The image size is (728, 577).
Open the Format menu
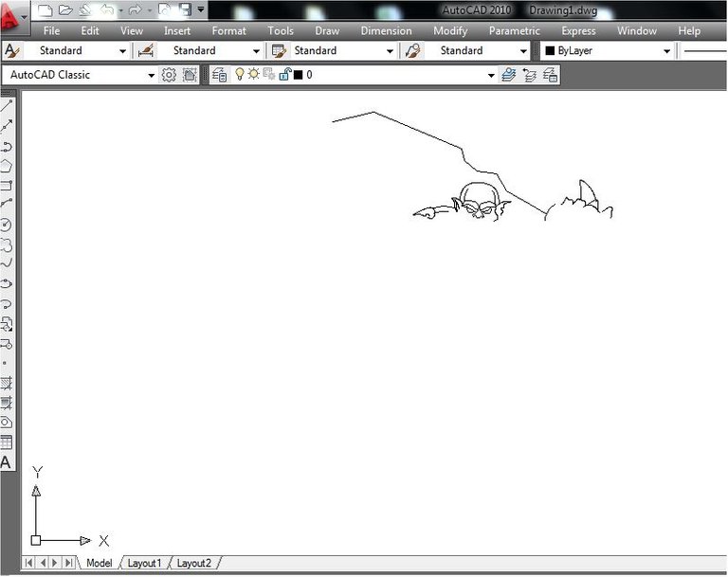(x=228, y=30)
